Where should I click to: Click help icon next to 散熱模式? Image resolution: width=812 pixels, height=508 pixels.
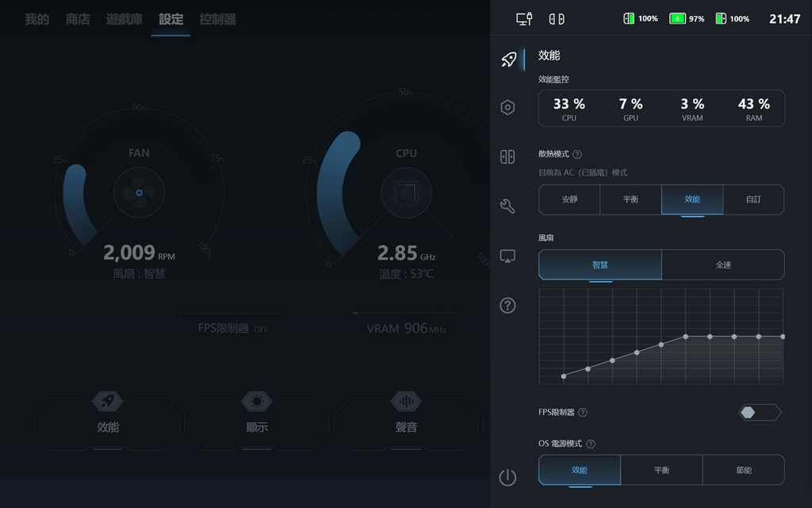click(x=577, y=155)
